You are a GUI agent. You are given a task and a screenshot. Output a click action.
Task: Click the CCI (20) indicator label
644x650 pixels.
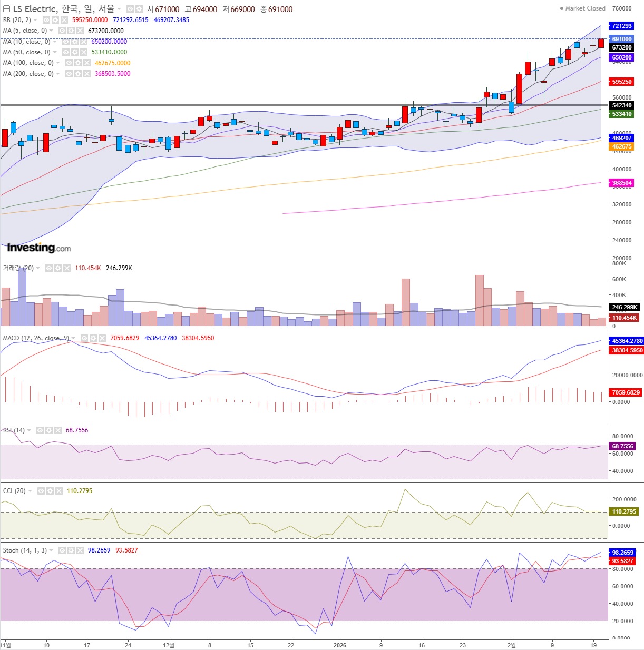pos(14,491)
